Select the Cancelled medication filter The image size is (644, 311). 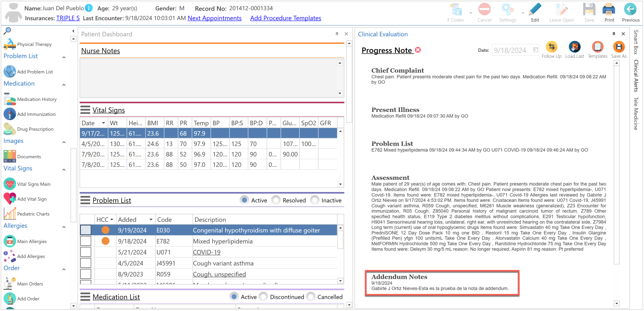[x=311, y=296]
